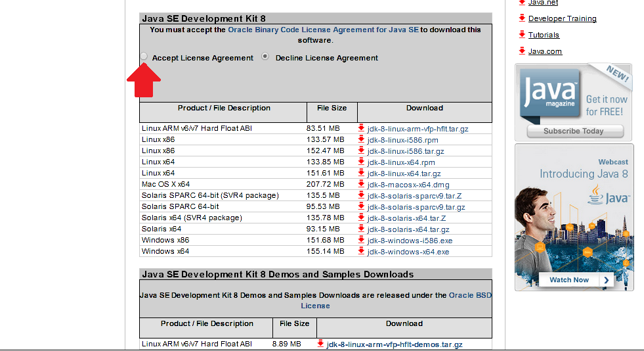Download jdk-8-linux-i586.tar.gz file
This screenshot has height=351, width=644.
(406, 151)
